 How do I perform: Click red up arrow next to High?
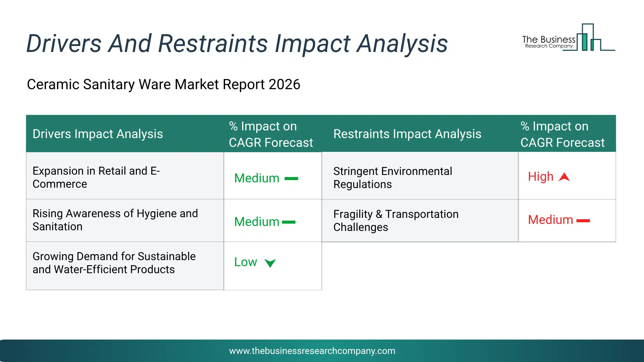[564, 177]
